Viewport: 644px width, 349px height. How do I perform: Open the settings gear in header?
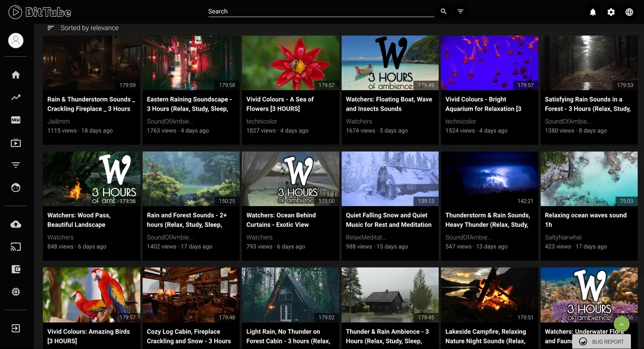(x=611, y=12)
